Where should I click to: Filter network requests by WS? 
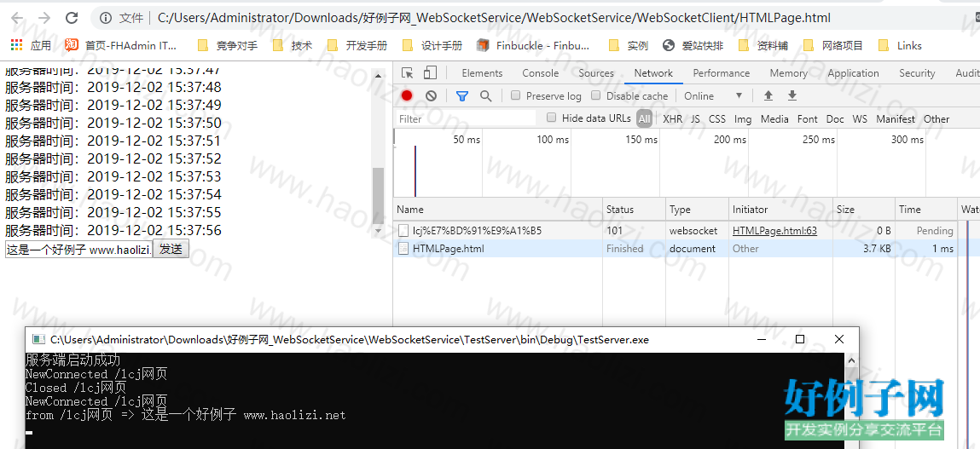[860, 118]
